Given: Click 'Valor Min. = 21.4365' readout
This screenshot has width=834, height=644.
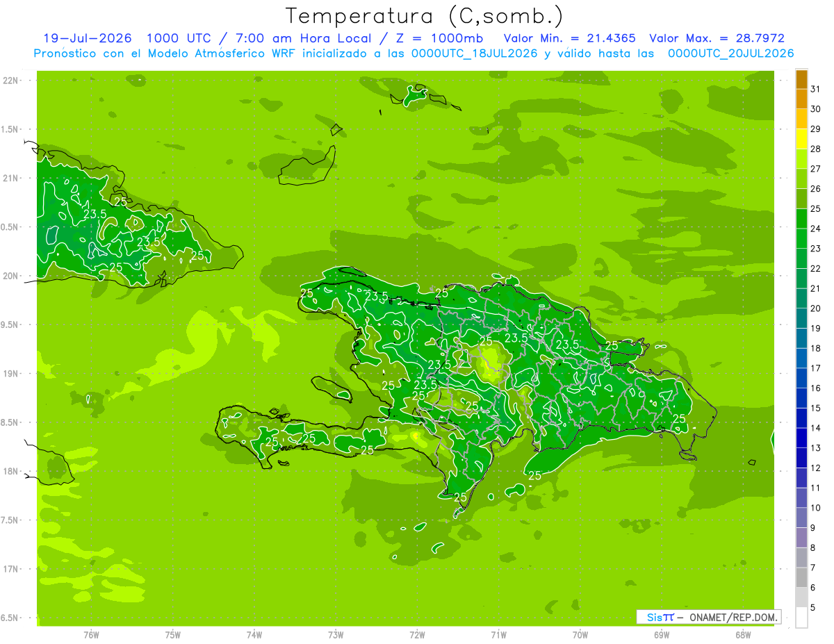Looking at the screenshot, I should tap(570, 38).
